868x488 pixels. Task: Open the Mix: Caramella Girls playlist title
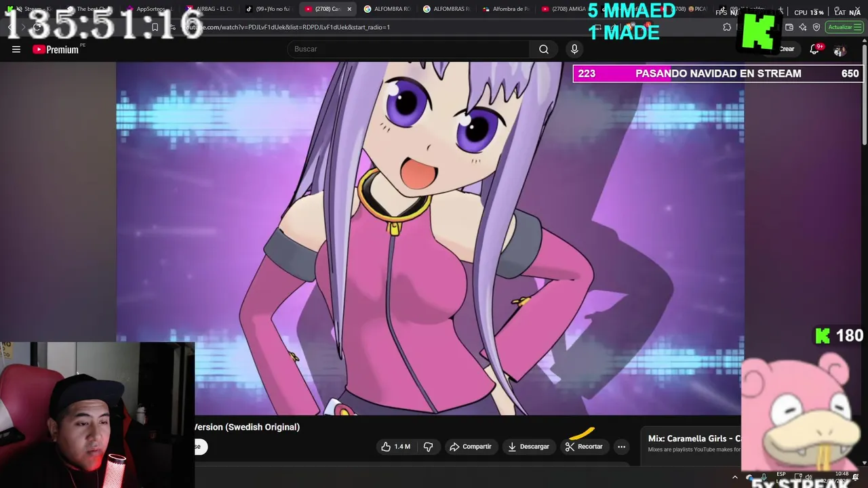point(694,439)
